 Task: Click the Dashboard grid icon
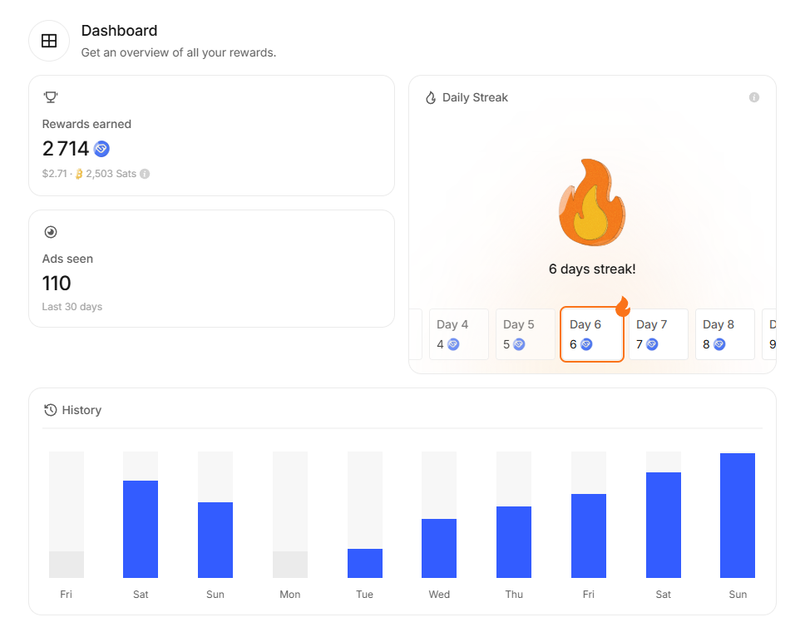click(x=49, y=41)
